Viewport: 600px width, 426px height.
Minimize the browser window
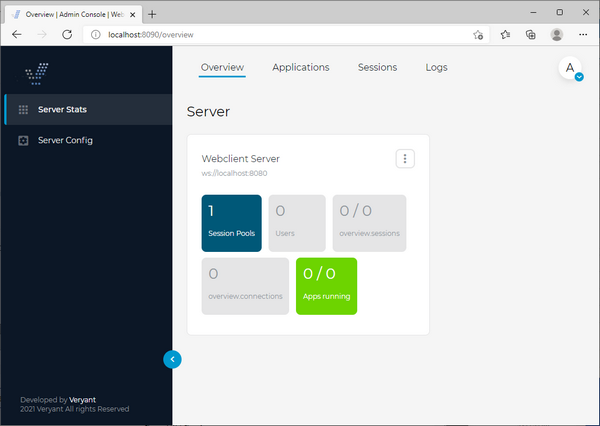(x=533, y=12)
